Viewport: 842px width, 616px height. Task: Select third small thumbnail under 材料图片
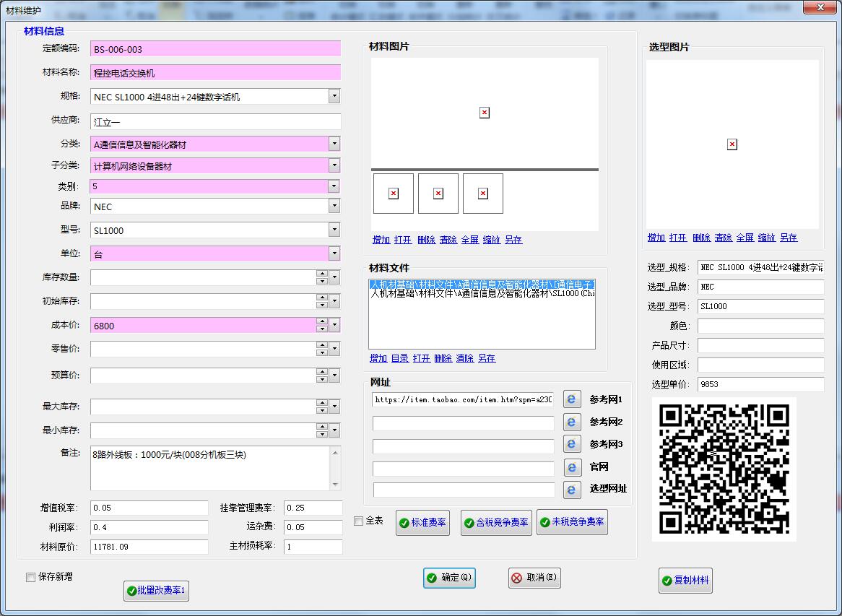[x=483, y=194]
